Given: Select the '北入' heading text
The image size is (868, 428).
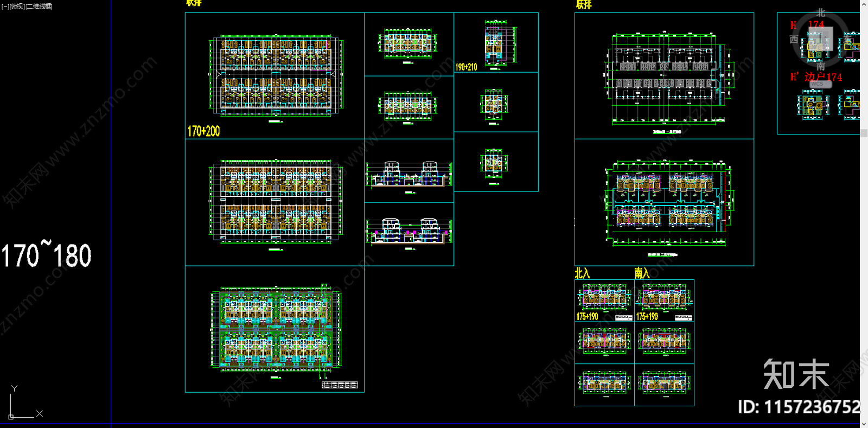Looking at the screenshot, I should click(x=582, y=273).
